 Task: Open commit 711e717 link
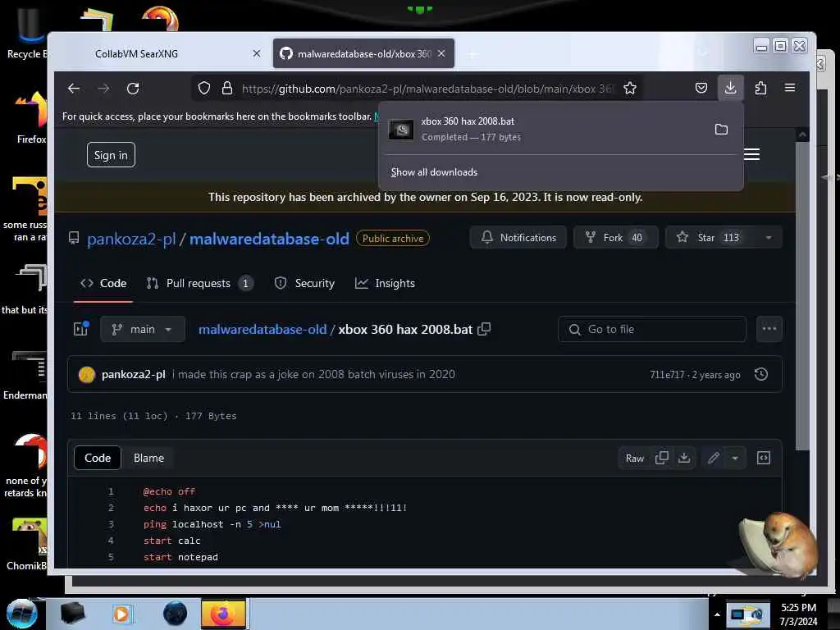pyautogui.click(x=667, y=374)
